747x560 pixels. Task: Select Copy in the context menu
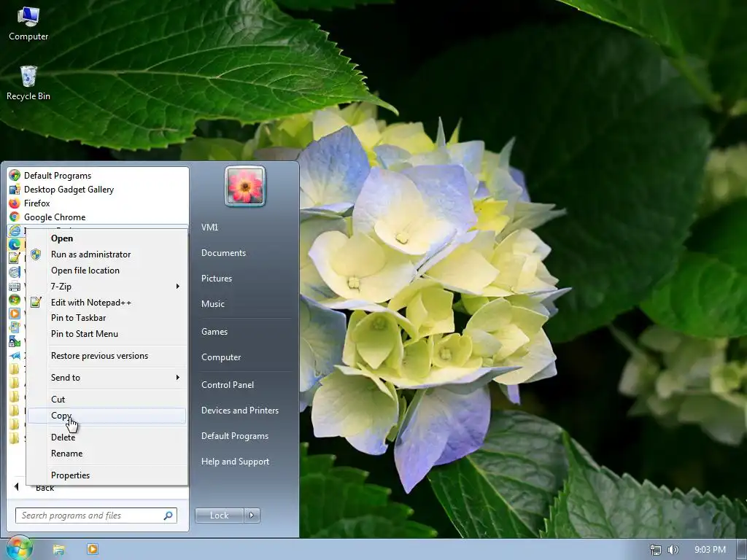click(107, 416)
